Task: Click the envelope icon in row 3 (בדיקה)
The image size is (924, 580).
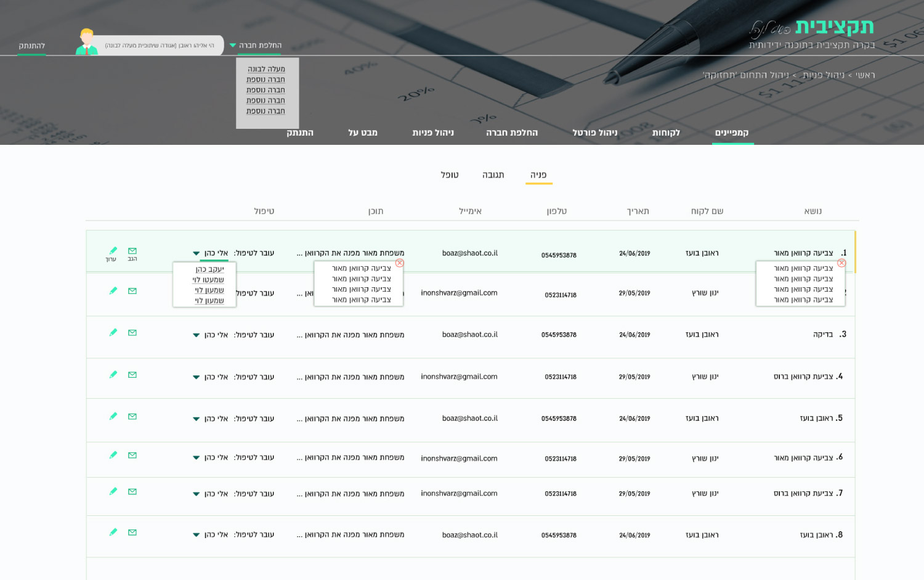Action: click(x=132, y=333)
